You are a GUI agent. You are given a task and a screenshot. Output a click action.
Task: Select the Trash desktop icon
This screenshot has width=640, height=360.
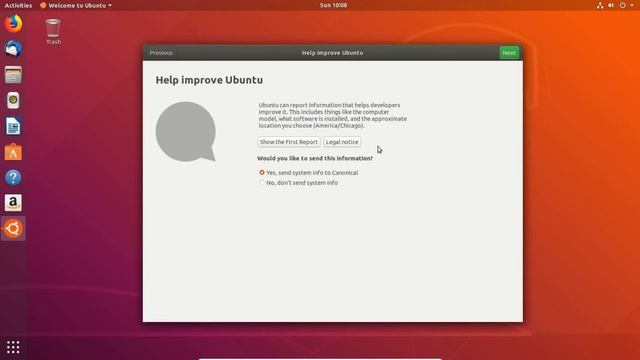(53, 31)
